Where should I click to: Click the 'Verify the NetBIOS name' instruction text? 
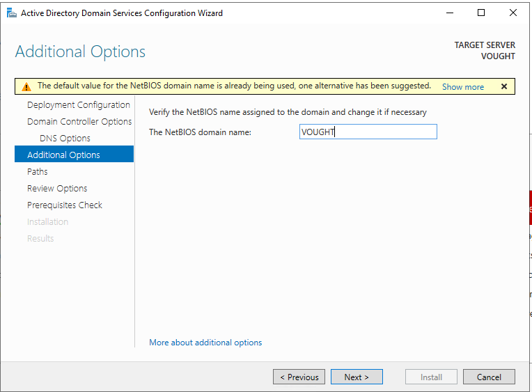288,112
